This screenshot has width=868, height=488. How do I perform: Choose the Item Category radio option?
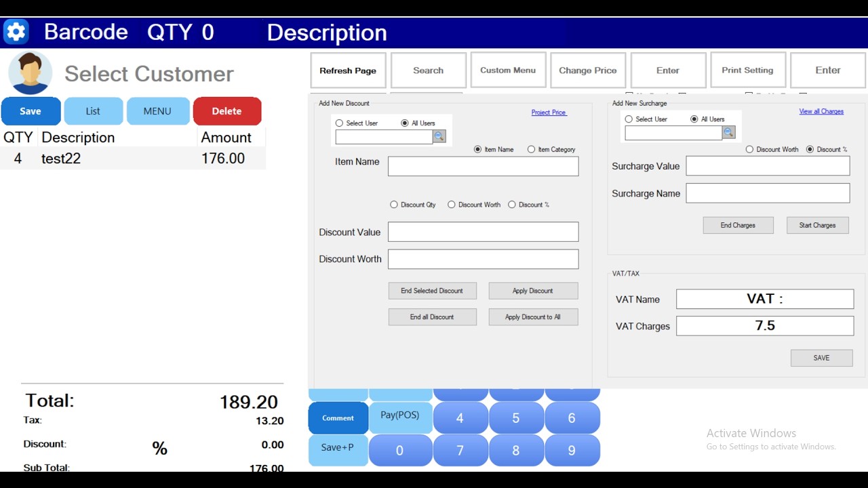[531, 149]
